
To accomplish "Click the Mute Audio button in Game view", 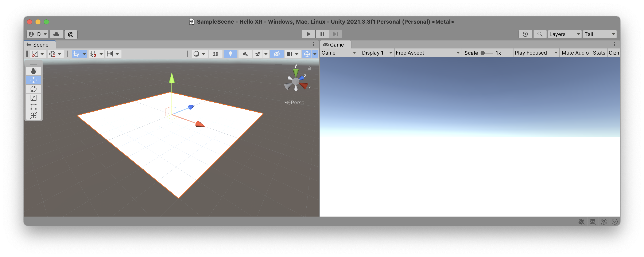I will click(575, 53).
